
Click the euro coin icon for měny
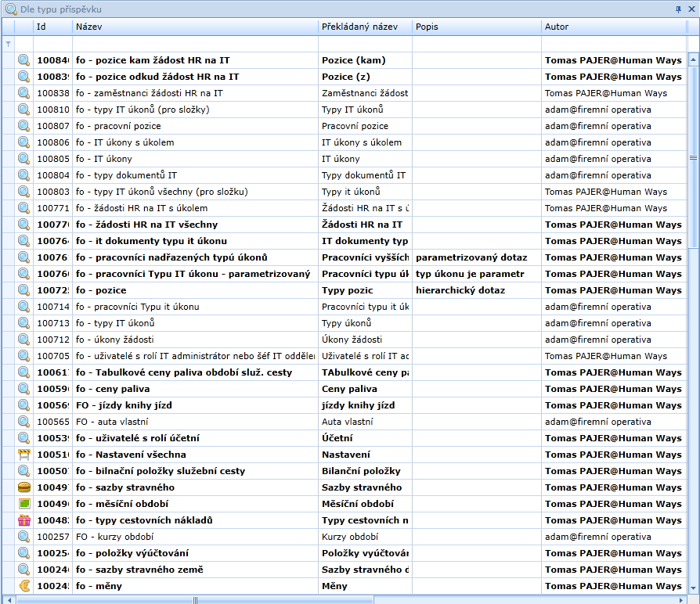pos(23,586)
